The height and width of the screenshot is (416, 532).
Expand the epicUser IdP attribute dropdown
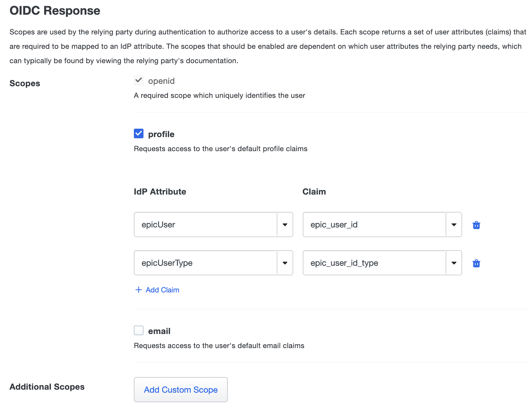click(284, 225)
